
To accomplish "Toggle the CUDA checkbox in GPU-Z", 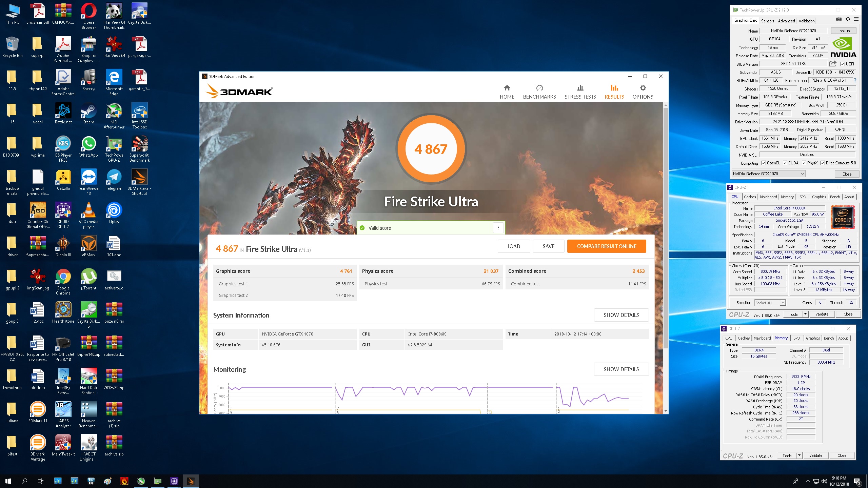I will tap(785, 163).
